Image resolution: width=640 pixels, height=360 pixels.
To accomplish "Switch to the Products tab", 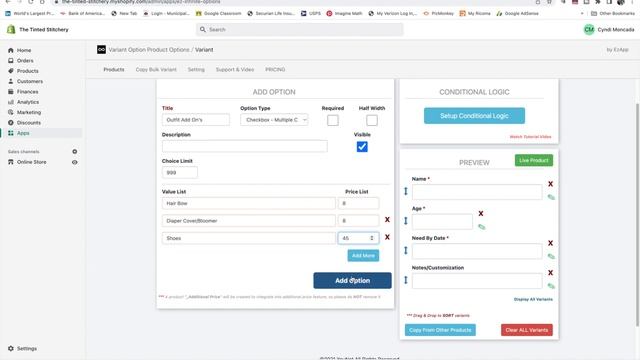I will (114, 70).
